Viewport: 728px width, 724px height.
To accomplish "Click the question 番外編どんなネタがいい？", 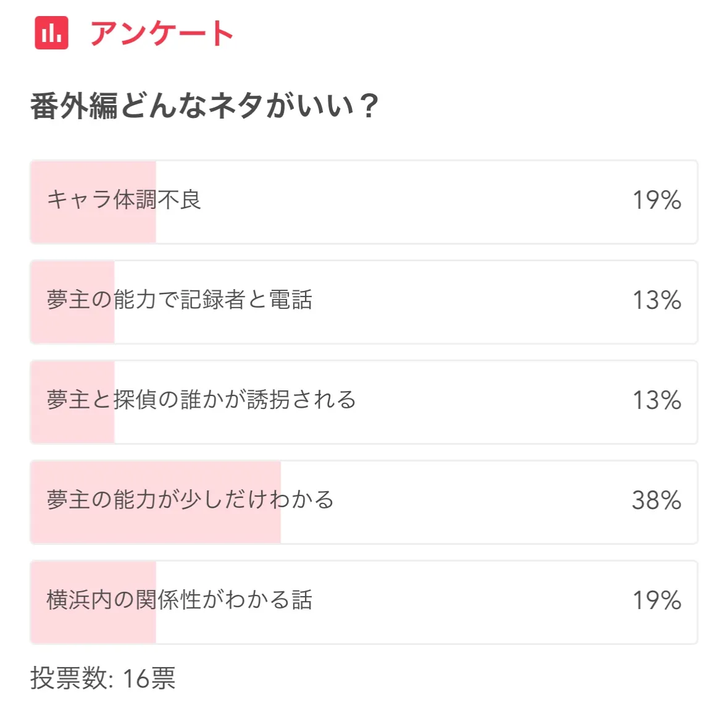I will (x=204, y=106).
